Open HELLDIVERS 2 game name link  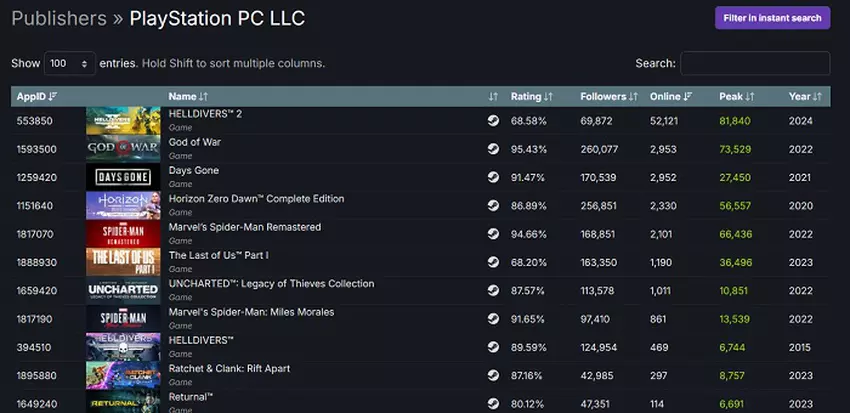(x=205, y=114)
